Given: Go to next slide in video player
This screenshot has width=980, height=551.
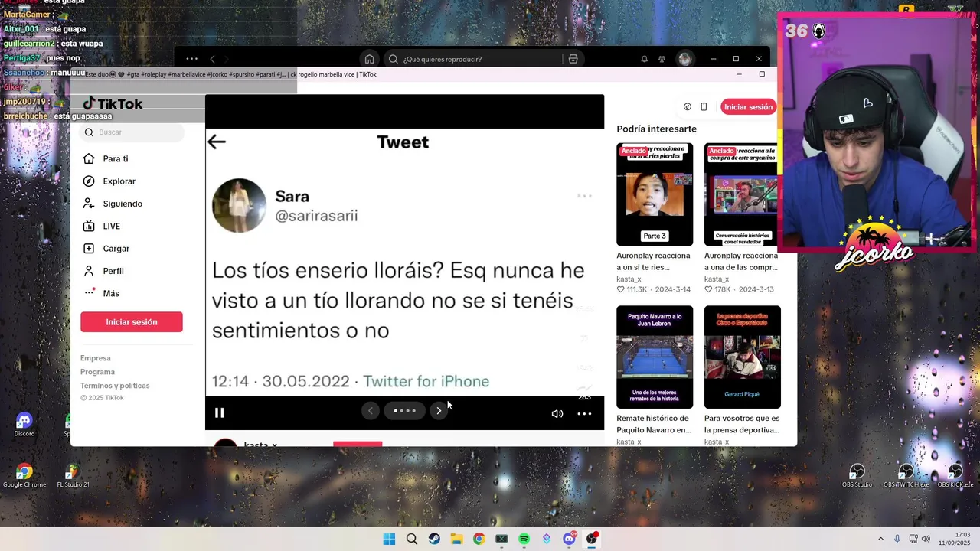Looking at the screenshot, I should tap(439, 411).
